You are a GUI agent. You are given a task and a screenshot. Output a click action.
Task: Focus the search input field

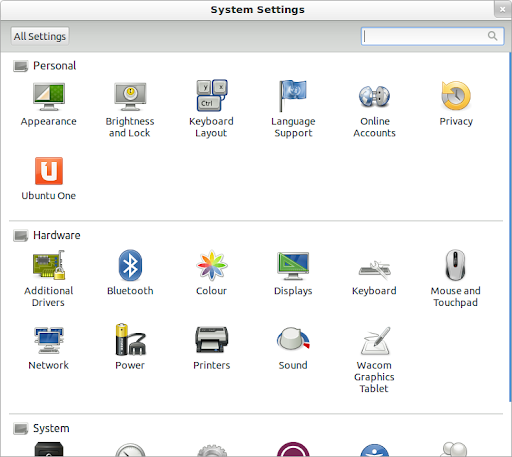[432, 36]
